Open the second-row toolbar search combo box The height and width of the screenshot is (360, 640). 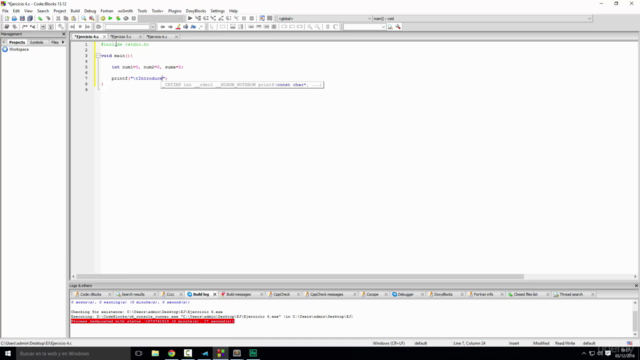point(130,27)
